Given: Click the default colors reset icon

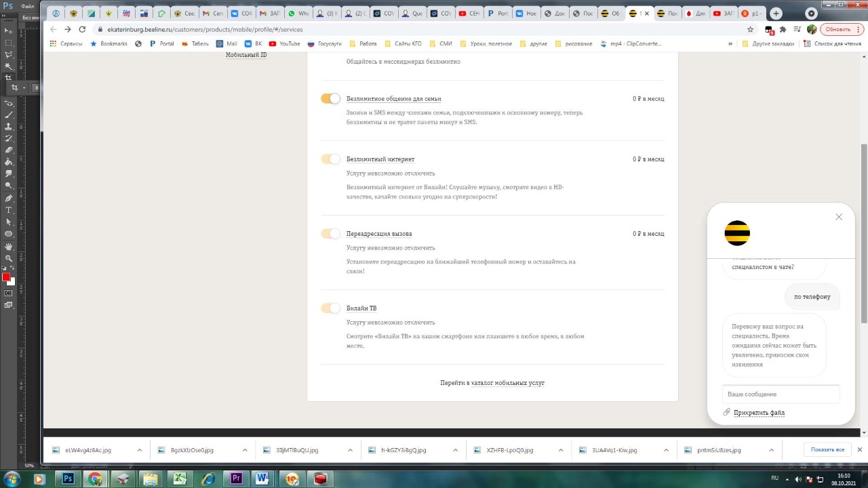Looking at the screenshot, I should (5, 268).
